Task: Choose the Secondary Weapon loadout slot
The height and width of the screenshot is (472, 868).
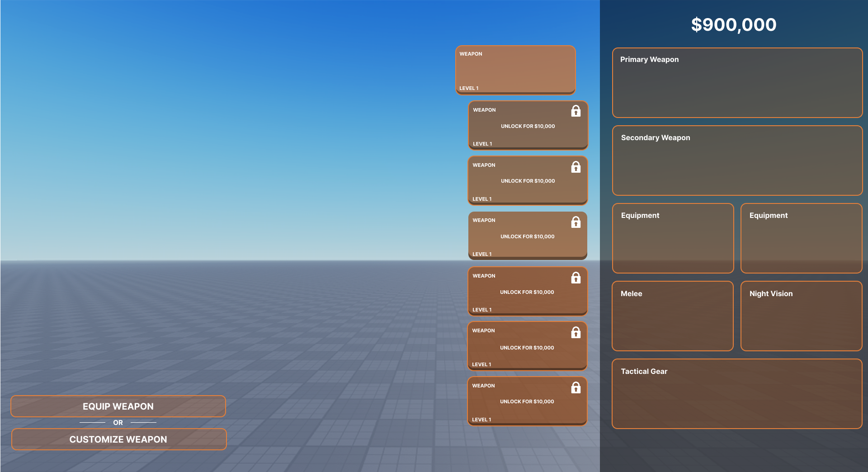Action: (x=737, y=160)
